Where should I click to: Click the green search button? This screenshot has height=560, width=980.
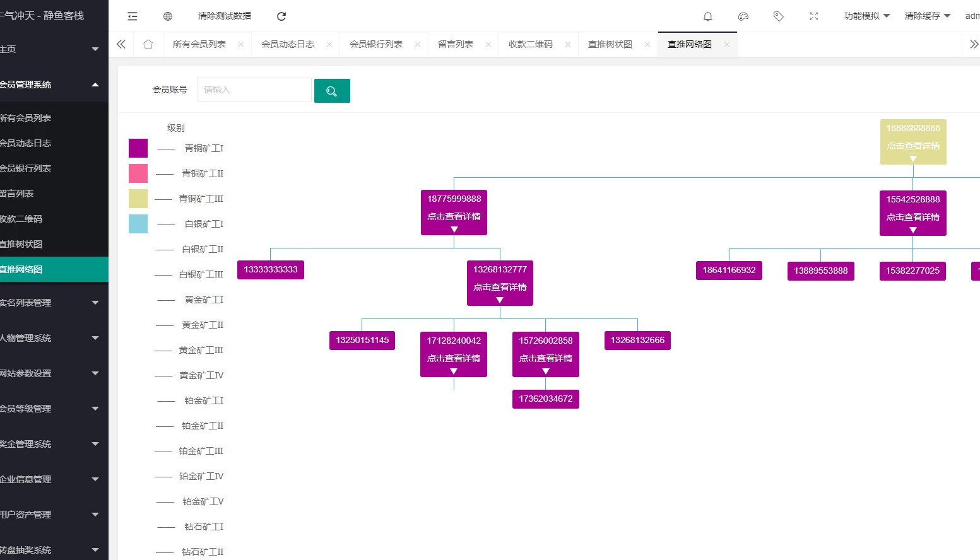click(x=332, y=91)
